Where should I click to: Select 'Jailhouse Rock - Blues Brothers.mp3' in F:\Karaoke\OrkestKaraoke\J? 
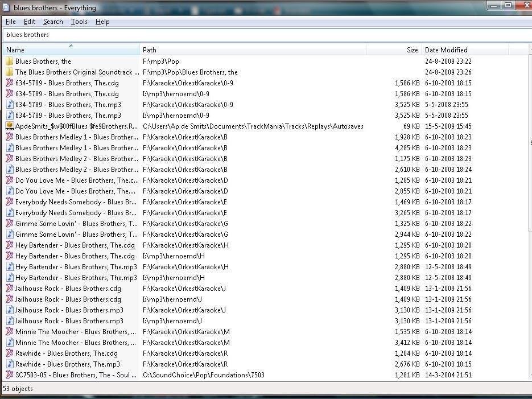pyautogui.click(x=69, y=310)
